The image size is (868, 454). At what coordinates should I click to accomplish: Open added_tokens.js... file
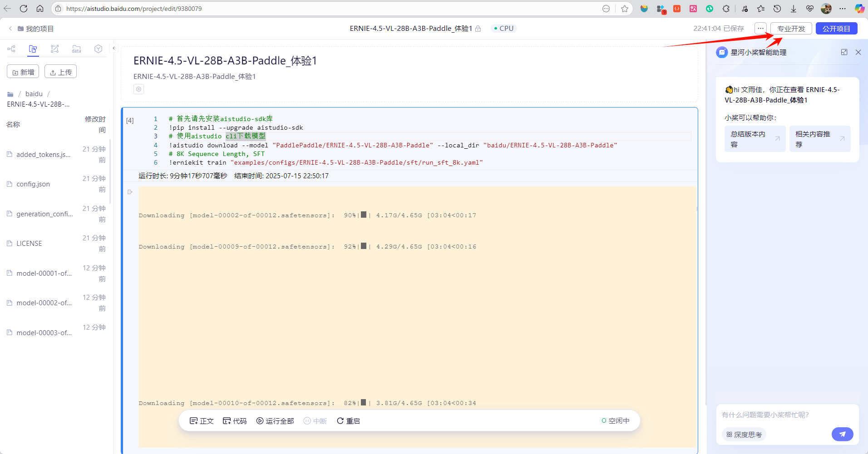coord(43,155)
